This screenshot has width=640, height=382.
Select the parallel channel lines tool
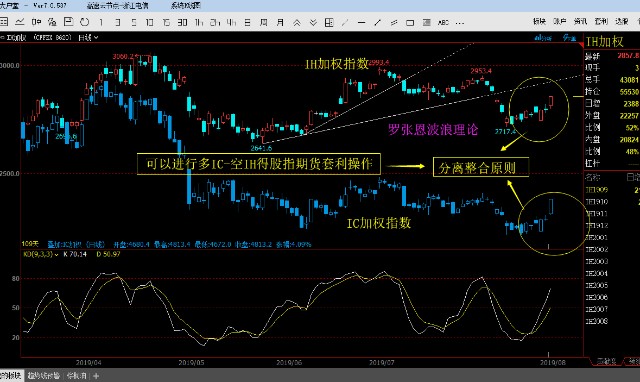point(394,23)
